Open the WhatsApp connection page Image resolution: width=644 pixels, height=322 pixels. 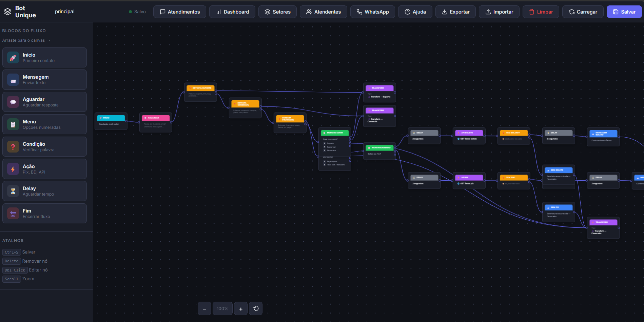pyautogui.click(x=372, y=12)
